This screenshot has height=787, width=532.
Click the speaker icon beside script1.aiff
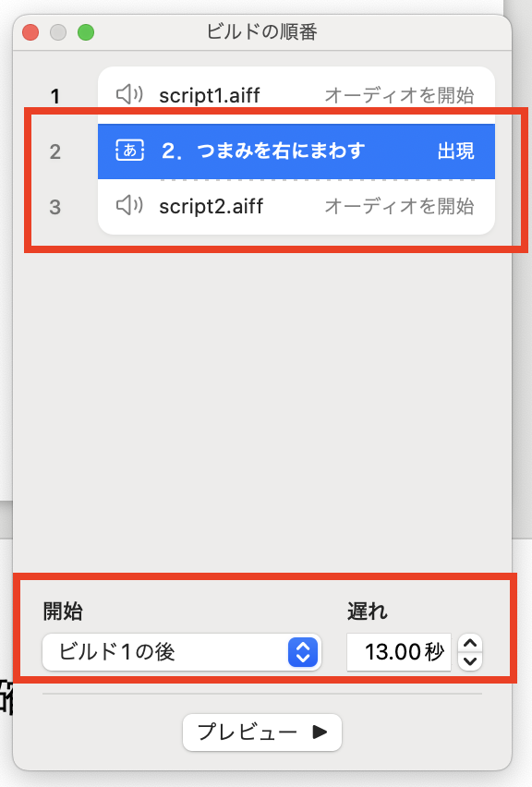[129, 94]
